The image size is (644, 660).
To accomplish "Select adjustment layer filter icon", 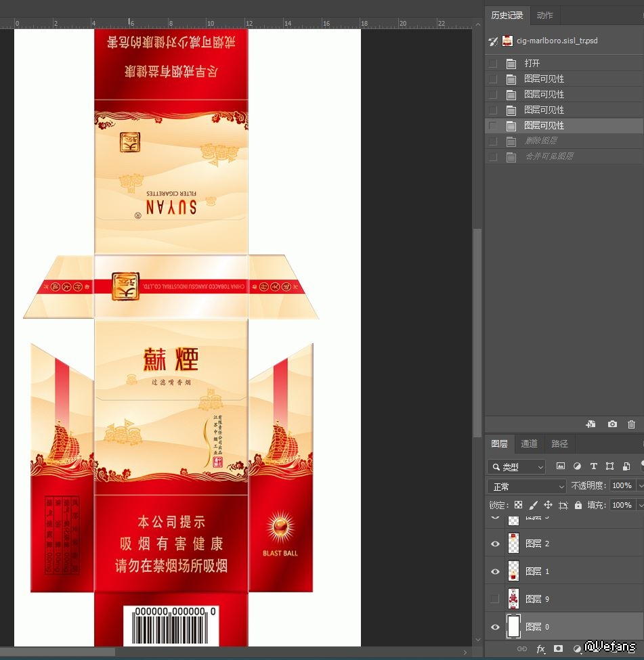I will (x=577, y=466).
